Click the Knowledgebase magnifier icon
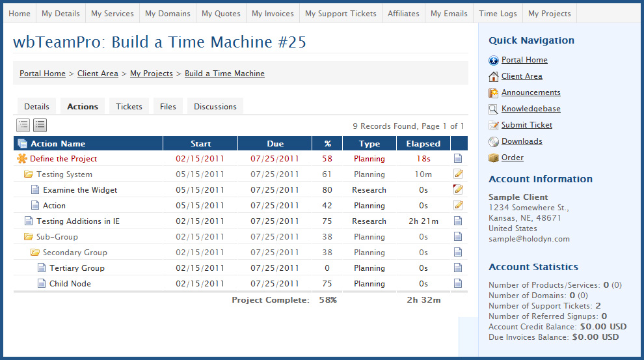 point(494,109)
